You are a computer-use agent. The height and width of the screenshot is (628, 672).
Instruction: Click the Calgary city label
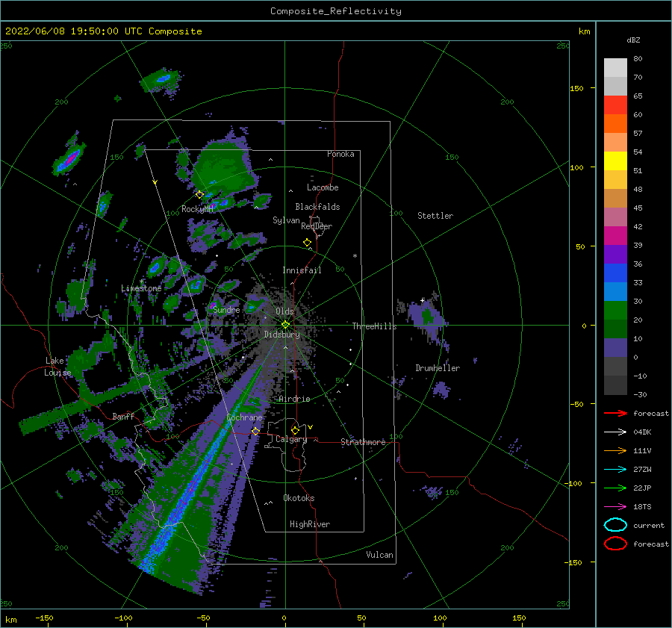[291, 439]
